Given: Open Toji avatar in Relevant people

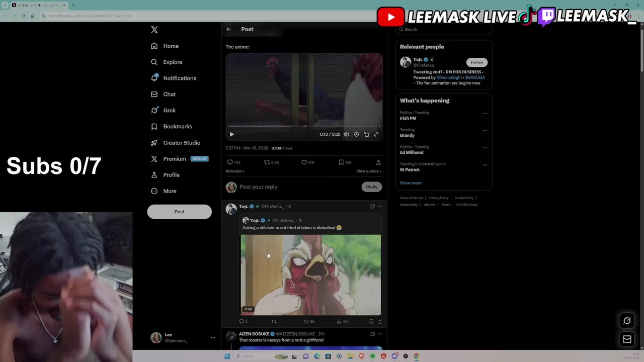Looking at the screenshot, I should tap(406, 62).
